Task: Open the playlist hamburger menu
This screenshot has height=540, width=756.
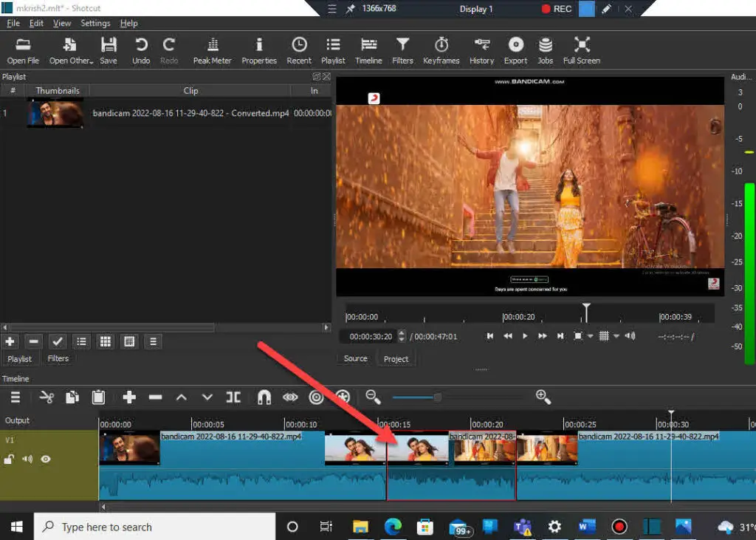Action: tap(154, 342)
